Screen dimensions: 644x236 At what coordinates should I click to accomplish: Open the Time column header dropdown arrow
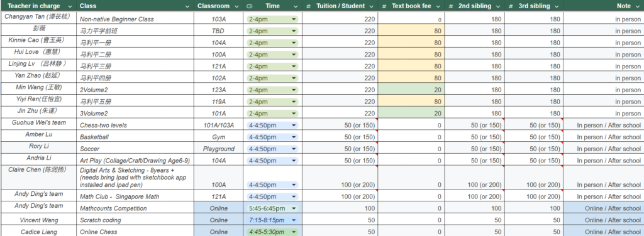click(296, 6)
